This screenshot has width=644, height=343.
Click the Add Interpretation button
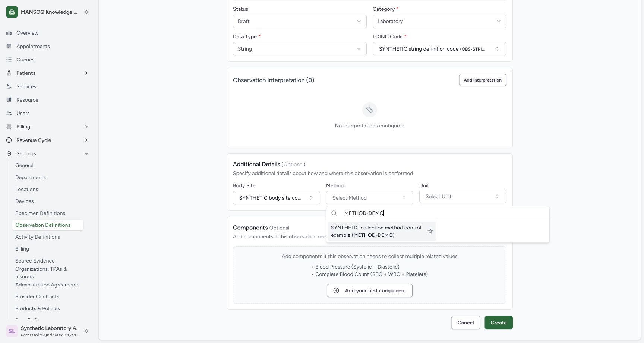(x=483, y=80)
